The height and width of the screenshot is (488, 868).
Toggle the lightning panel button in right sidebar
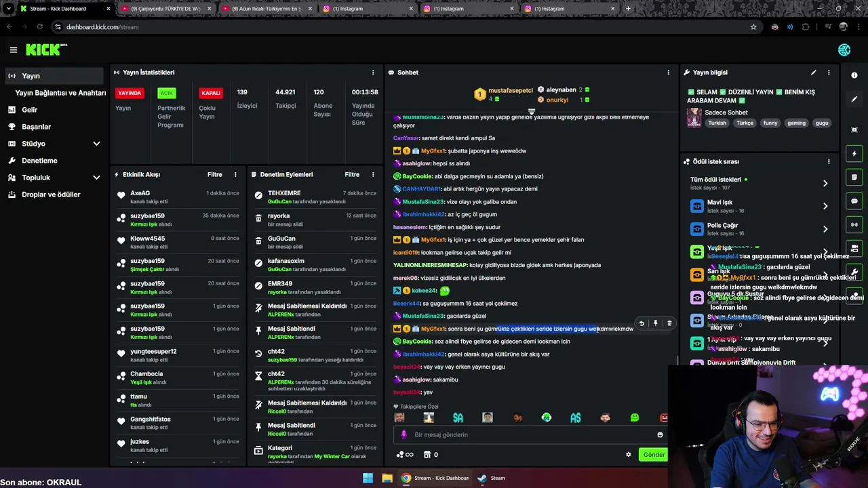(x=854, y=154)
